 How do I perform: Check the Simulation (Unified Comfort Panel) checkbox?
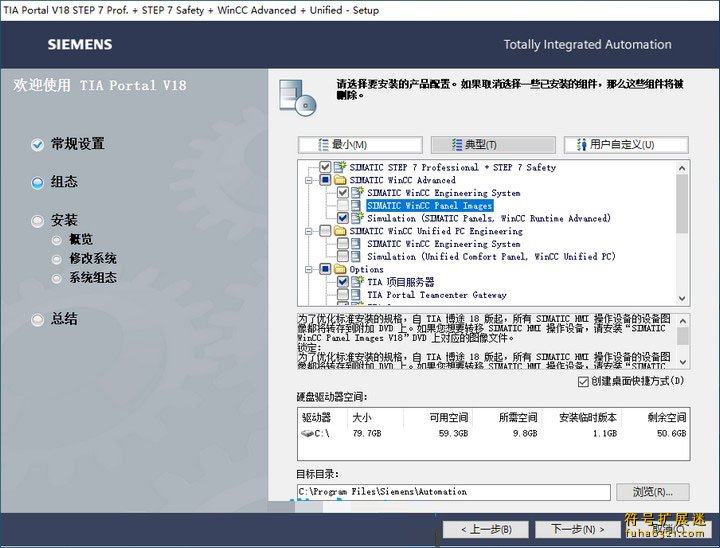coord(343,256)
